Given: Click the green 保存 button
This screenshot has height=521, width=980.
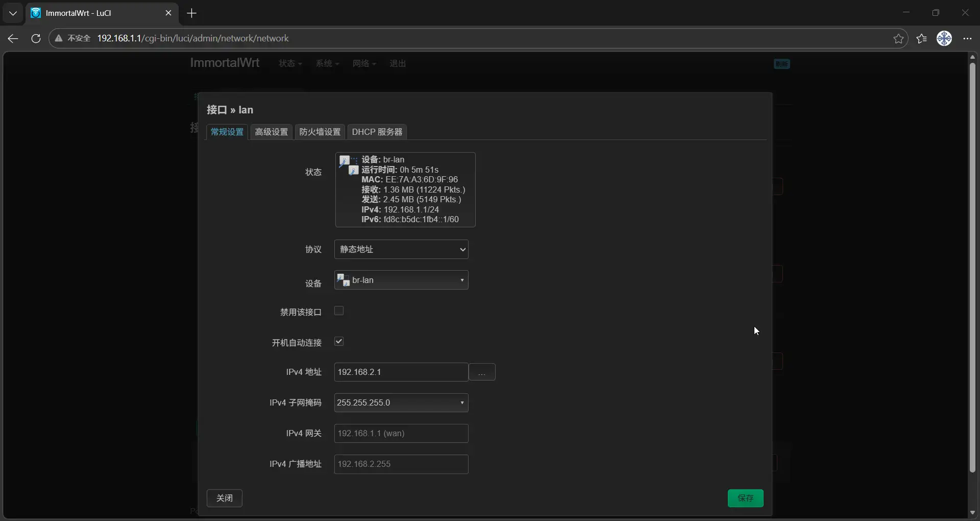Looking at the screenshot, I should (x=745, y=498).
